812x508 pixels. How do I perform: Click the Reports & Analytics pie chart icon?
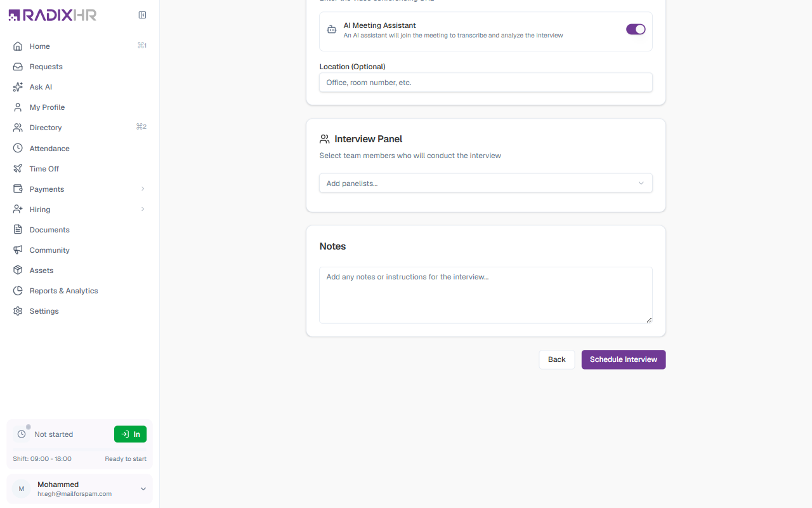pyautogui.click(x=18, y=291)
